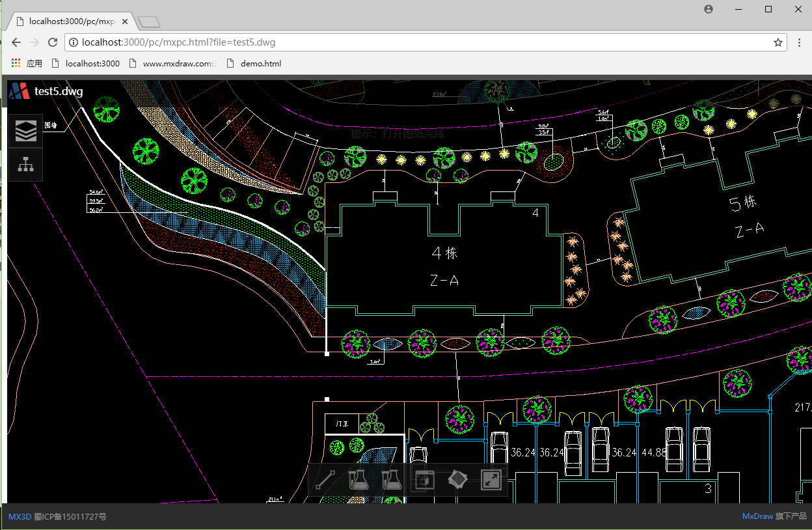Open the hierarchy tree structure icon
812x530 pixels.
26,165
